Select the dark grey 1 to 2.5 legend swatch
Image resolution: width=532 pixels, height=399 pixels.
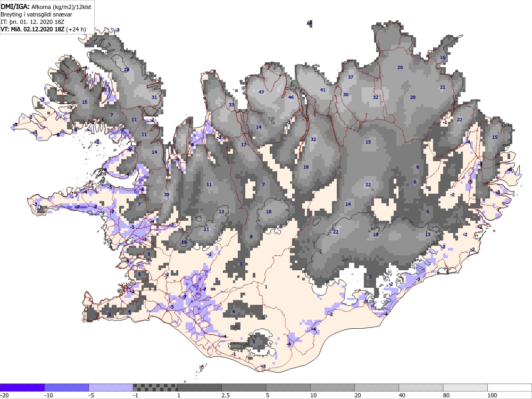[x=199, y=387]
